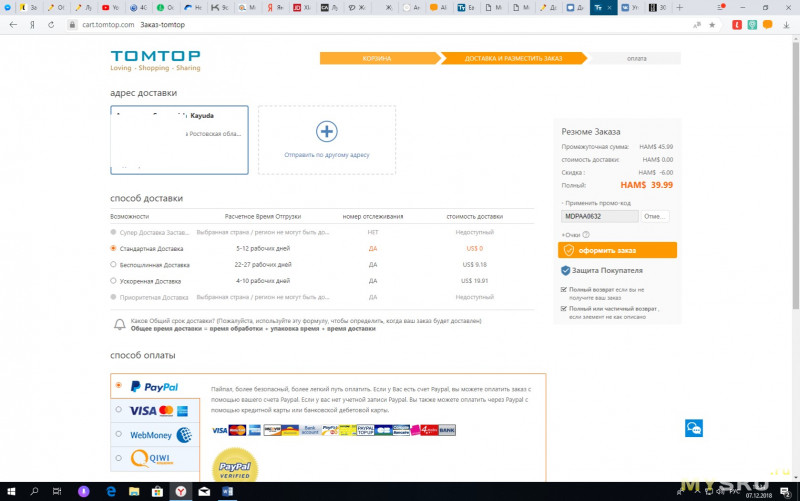Expand Применить промо-код section

coord(596,203)
